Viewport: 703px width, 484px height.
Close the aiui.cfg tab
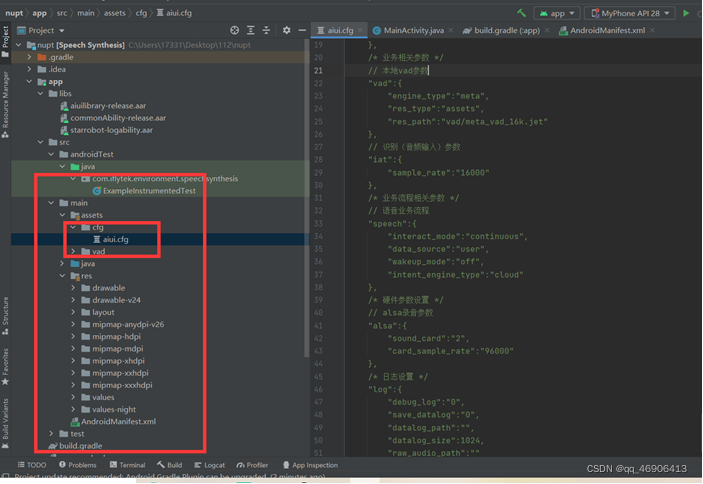pyautogui.click(x=360, y=30)
